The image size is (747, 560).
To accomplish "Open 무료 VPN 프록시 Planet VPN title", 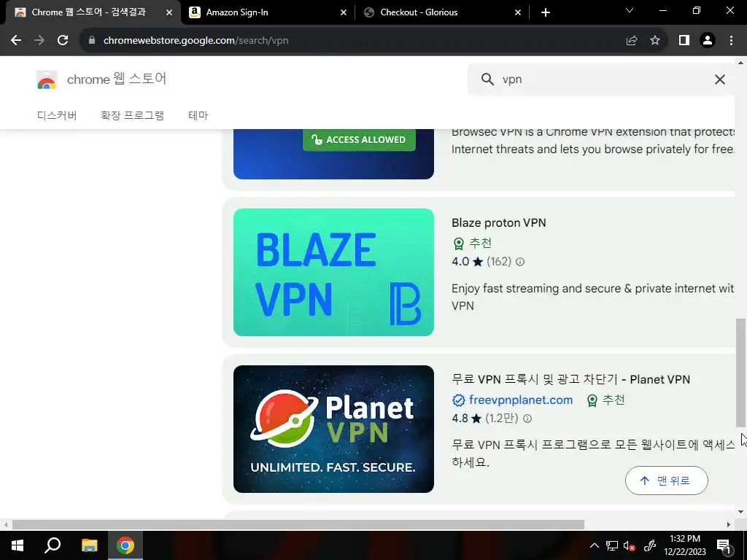I will [x=570, y=379].
